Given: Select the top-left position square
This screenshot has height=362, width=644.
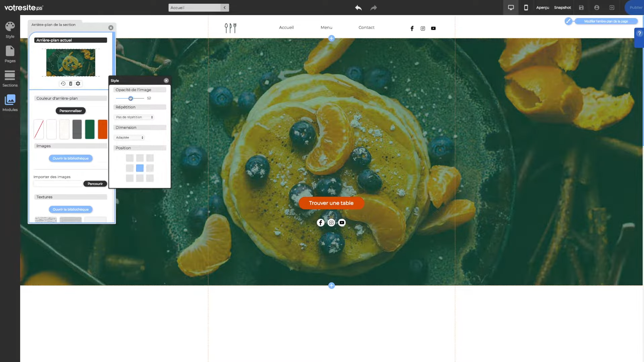Looking at the screenshot, I should coord(130,158).
